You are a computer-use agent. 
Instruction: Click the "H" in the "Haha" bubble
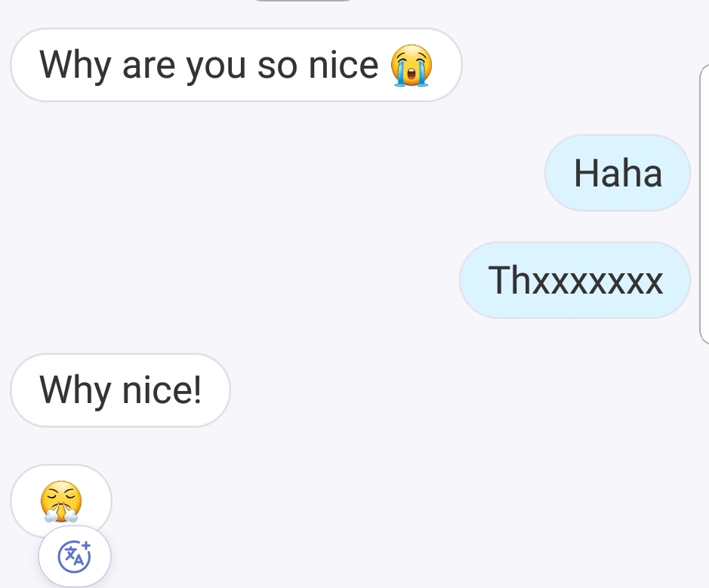(x=586, y=173)
